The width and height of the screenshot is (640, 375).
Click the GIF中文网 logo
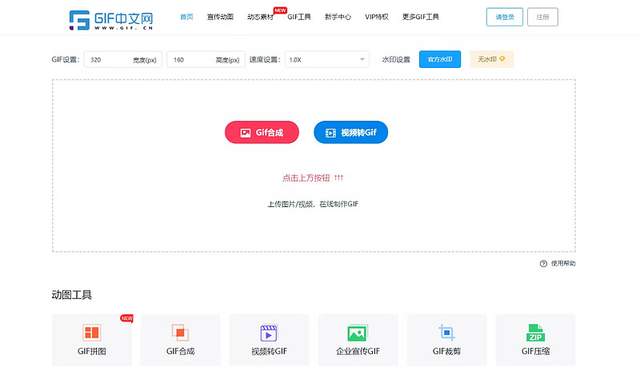(x=111, y=20)
